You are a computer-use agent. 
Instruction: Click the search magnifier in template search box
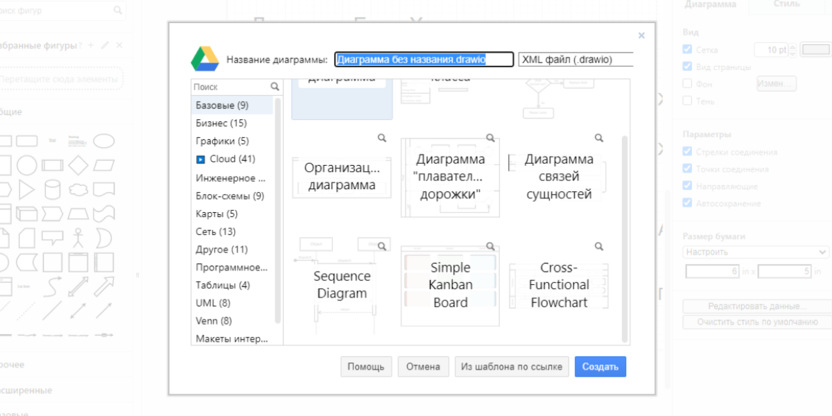tap(274, 86)
